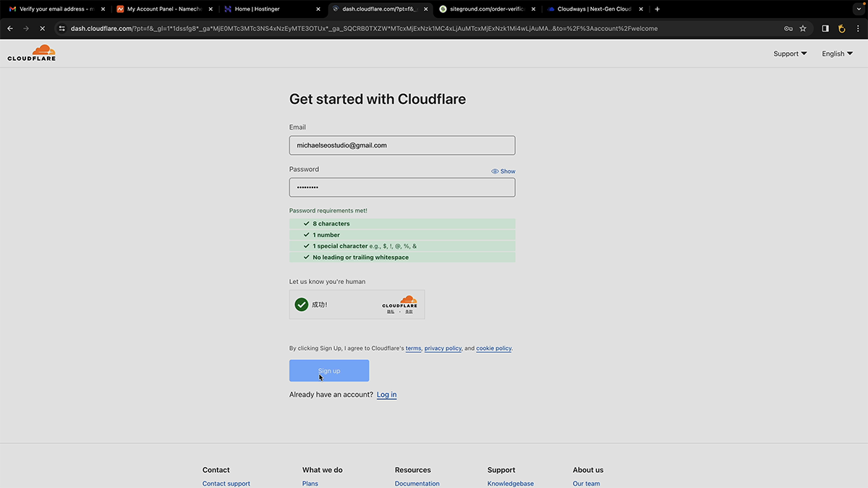Open the Knowledgebase footer link
The image size is (868, 488).
(511, 484)
